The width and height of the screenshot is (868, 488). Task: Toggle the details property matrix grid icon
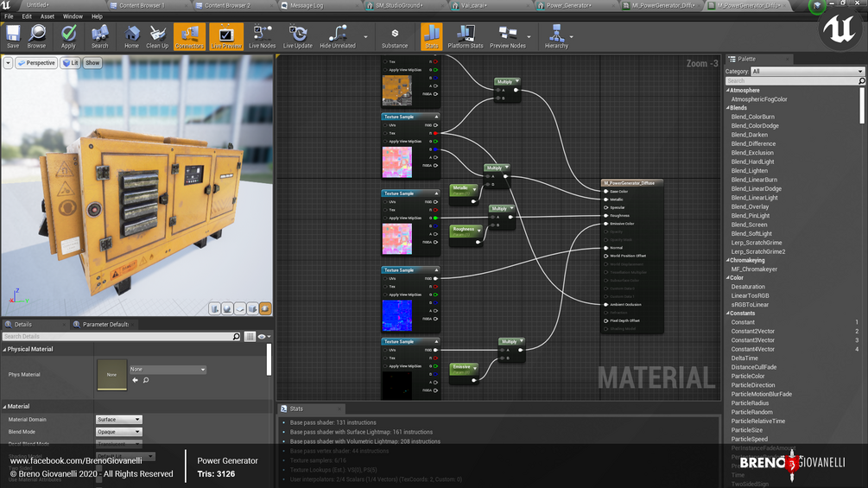pyautogui.click(x=250, y=336)
